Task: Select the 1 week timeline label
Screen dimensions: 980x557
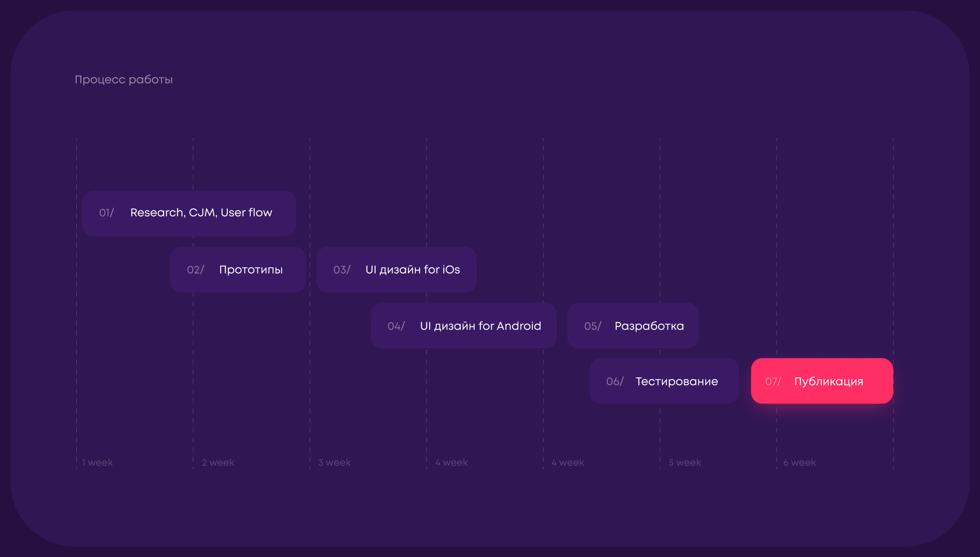Action: [x=98, y=462]
